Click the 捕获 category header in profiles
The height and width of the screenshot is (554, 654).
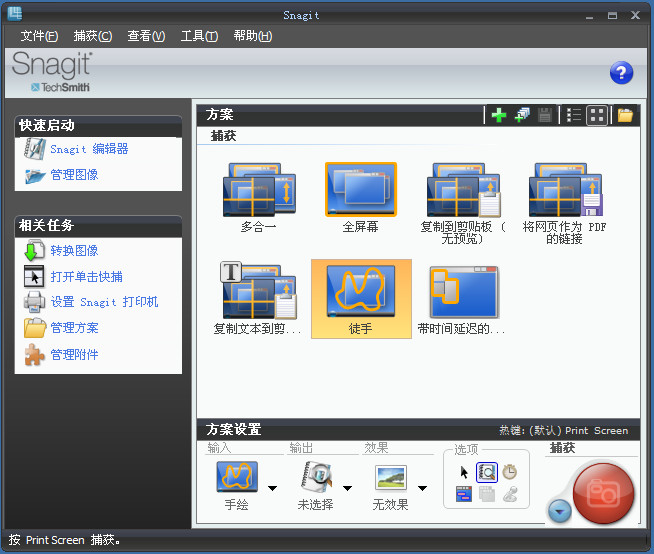(x=224, y=136)
